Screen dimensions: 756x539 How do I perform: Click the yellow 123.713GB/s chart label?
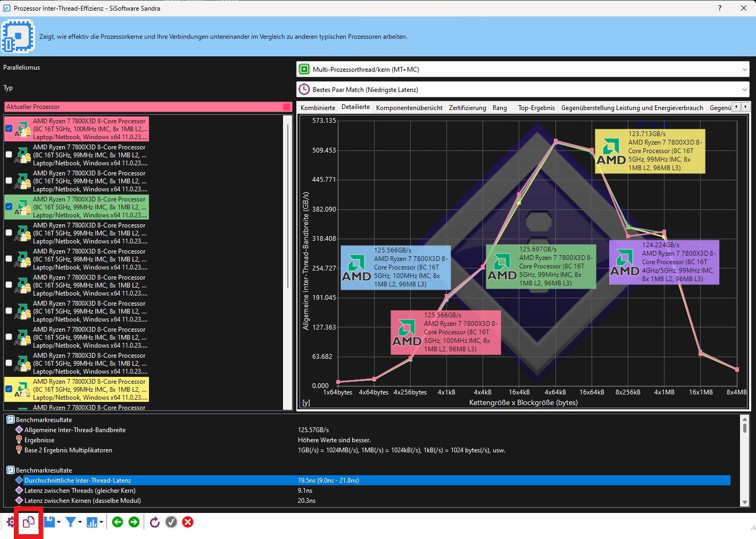(x=650, y=151)
